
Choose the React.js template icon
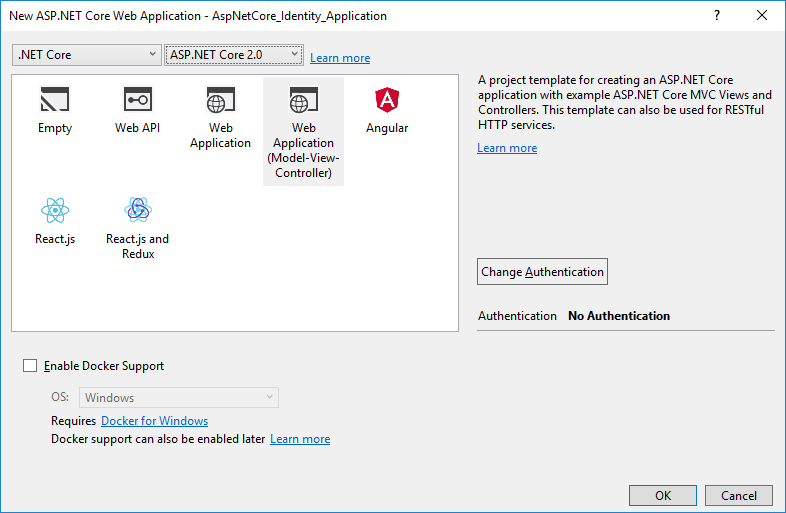(x=55, y=210)
